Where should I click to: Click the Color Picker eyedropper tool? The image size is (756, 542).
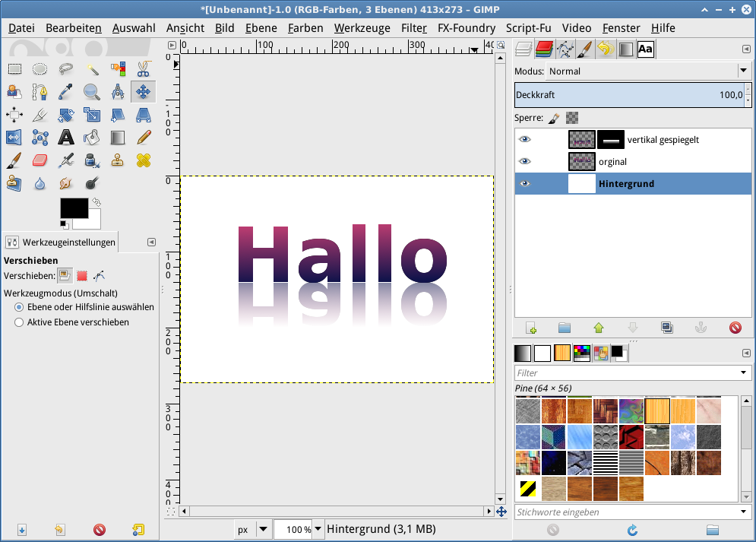click(x=66, y=92)
